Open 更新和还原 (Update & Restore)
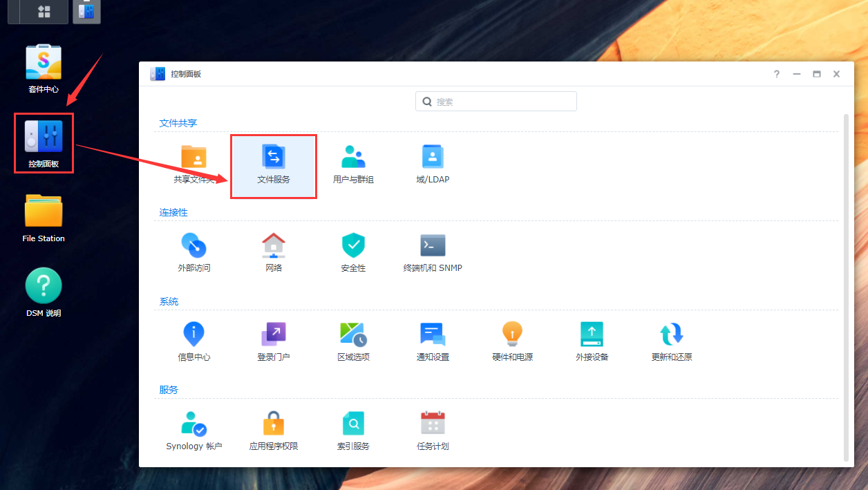Viewport: 868px width, 490px height. pyautogui.click(x=671, y=341)
